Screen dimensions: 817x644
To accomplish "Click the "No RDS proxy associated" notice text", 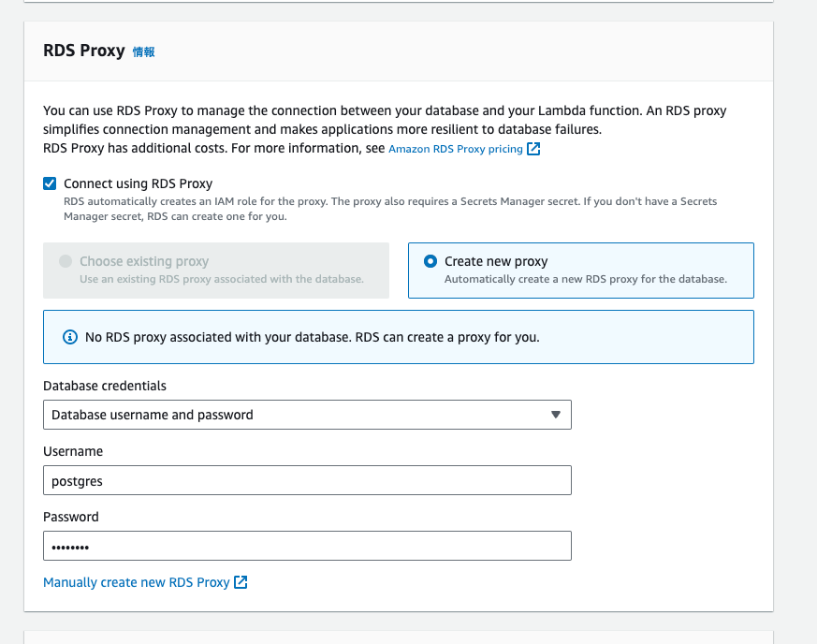I will point(312,337).
